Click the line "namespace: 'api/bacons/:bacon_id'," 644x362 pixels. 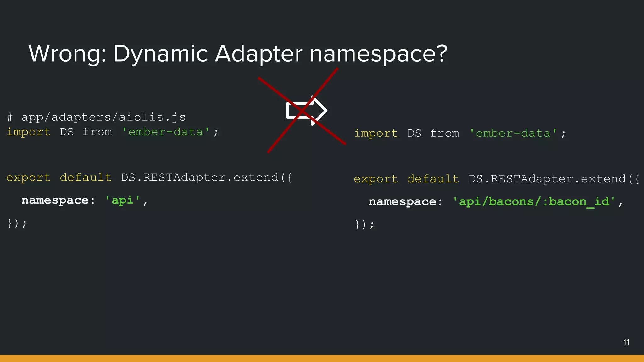(496, 202)
